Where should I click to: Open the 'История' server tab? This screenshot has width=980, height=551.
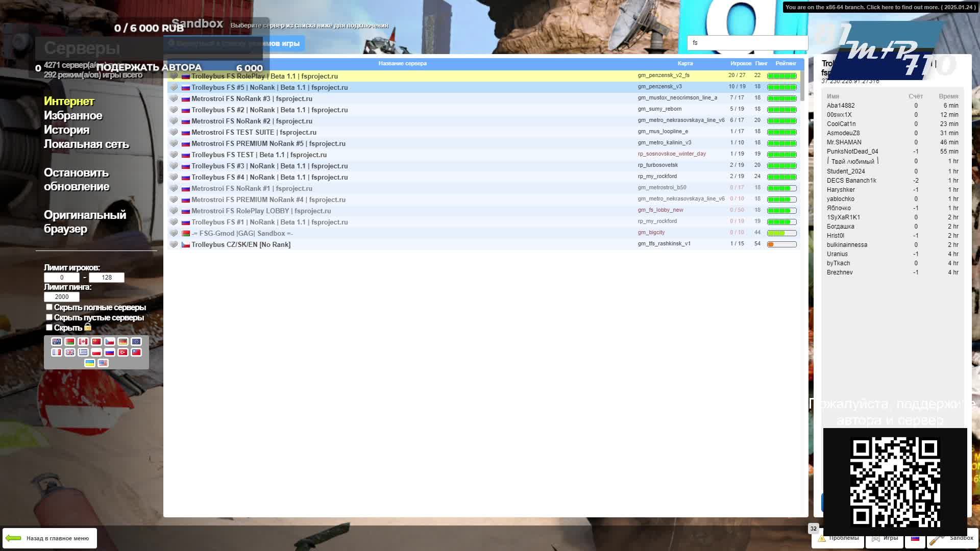(66, 130)
